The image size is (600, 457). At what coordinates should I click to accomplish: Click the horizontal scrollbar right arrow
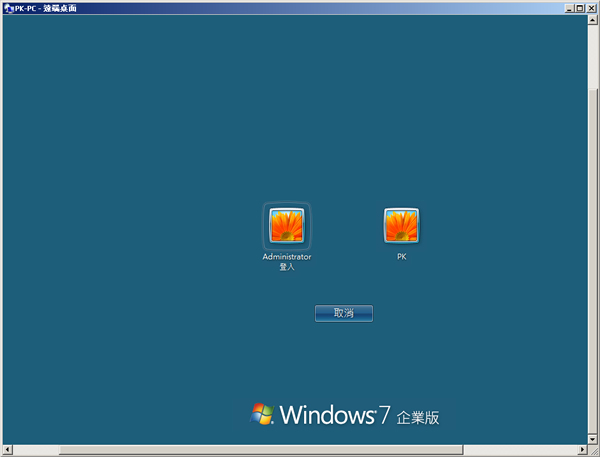click(583, 449)
